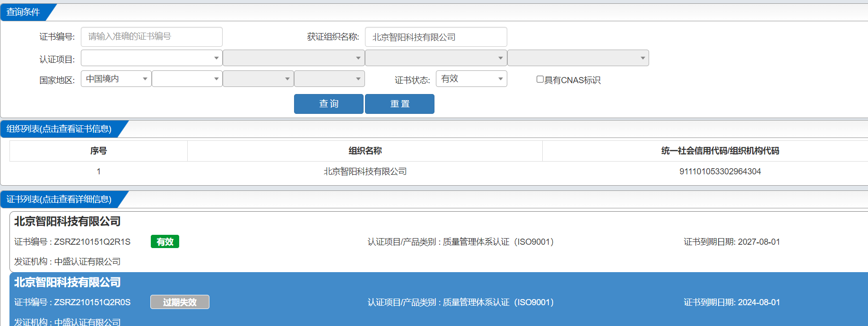The width and height of the screenshot is (868, 326).
Task: Open the first certification project dropdown
Action: click(152, 58)
